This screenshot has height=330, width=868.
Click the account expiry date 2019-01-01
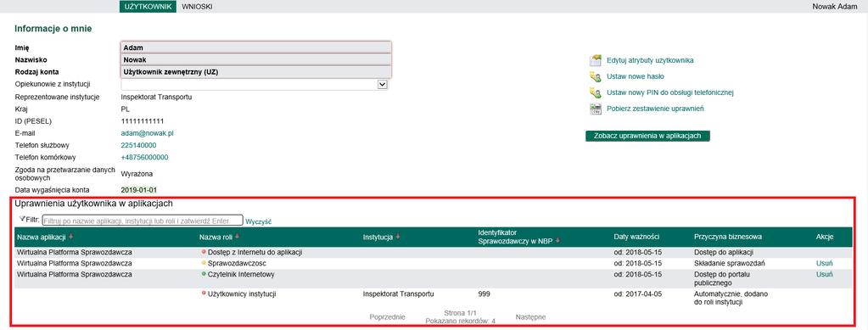pyautogui.click(x=139, y=190)
